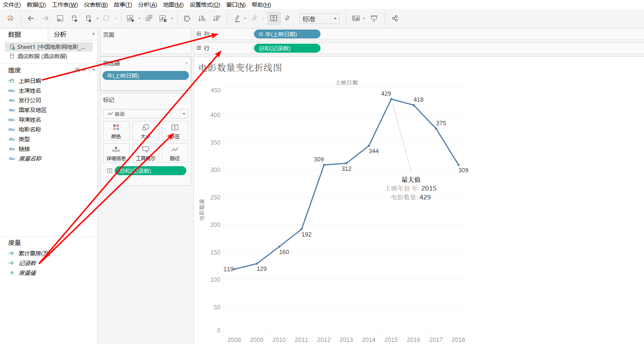
Task: Open the Show Me cards icon
Action: pos(356,18)
